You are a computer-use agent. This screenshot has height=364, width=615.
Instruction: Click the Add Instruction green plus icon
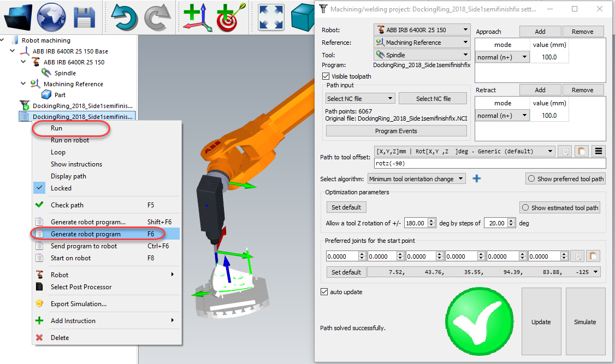click(39, 320)
